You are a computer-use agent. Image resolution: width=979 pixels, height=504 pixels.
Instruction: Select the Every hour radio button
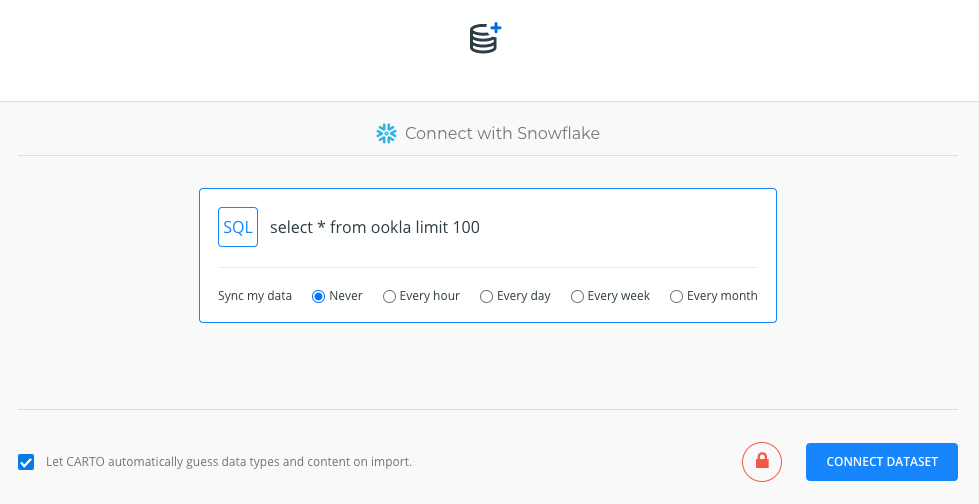[x=389, y=296]
